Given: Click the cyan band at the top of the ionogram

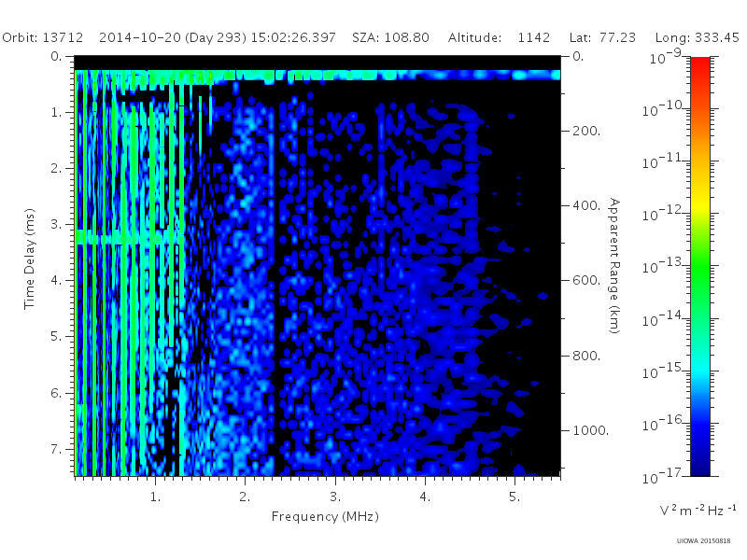Looking at the screenshot, I should (x=317, y=75).
